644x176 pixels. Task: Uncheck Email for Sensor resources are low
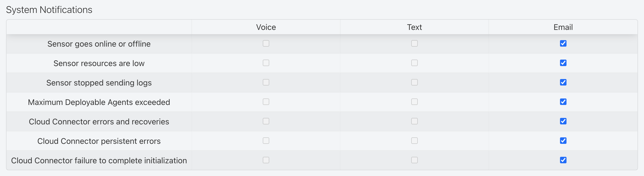point(563,63)
